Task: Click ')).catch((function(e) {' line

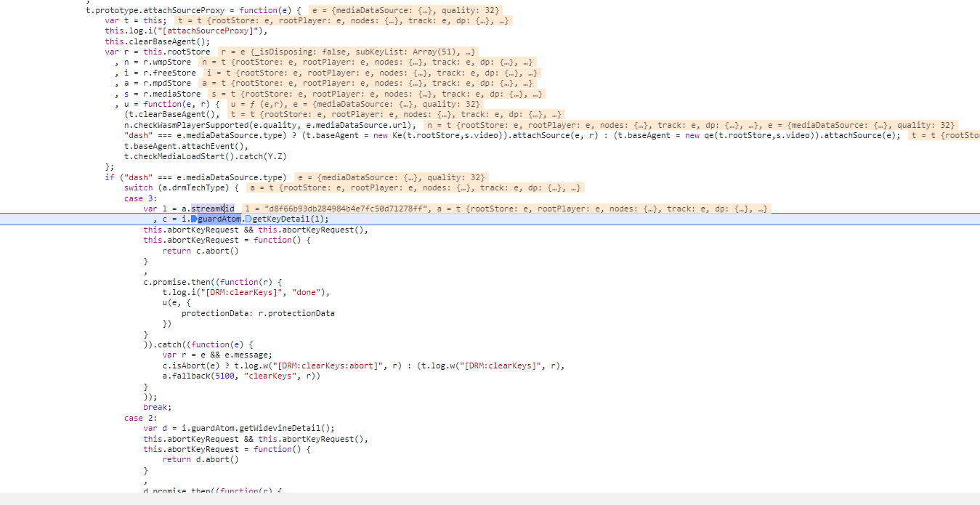Action: 198,344
